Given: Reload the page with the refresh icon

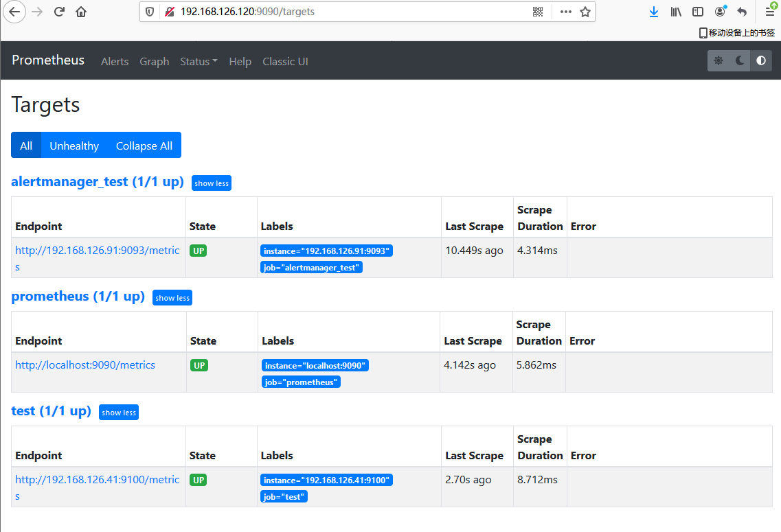Looking at the screenshot, I should tap(59, 12).
